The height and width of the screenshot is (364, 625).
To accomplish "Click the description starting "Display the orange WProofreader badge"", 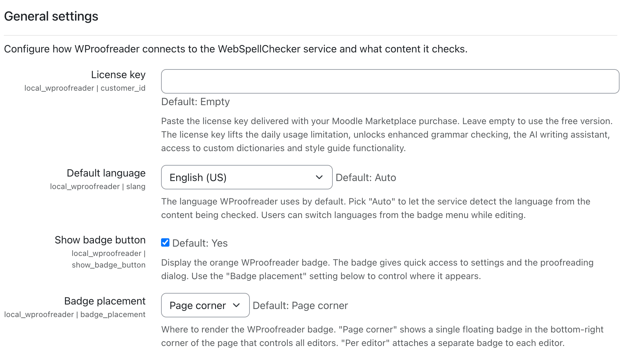I will click(x=377, y=269).
